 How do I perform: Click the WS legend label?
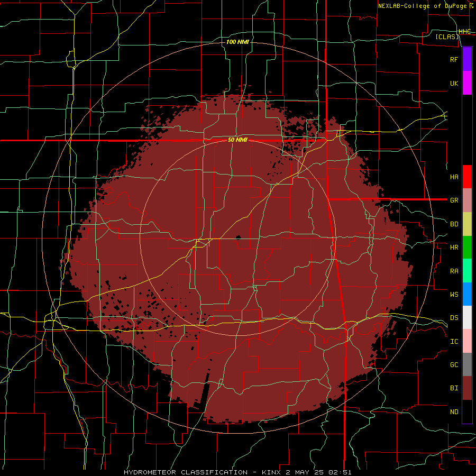pos(454,294)
